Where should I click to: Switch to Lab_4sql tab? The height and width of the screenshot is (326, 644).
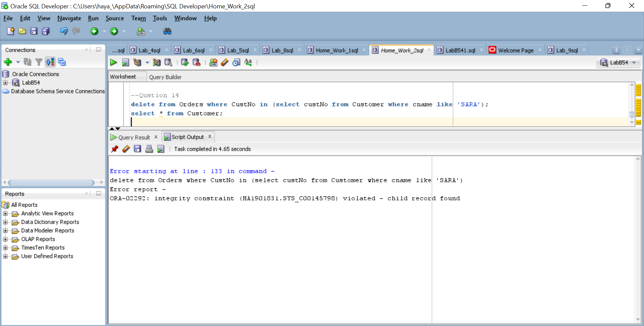pos(149,50)
